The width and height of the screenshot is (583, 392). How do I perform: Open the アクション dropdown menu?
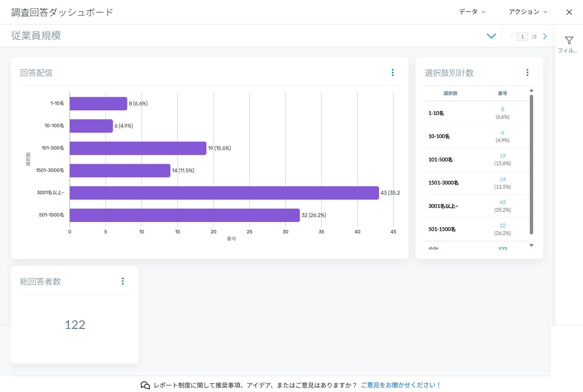click(528, 12)
